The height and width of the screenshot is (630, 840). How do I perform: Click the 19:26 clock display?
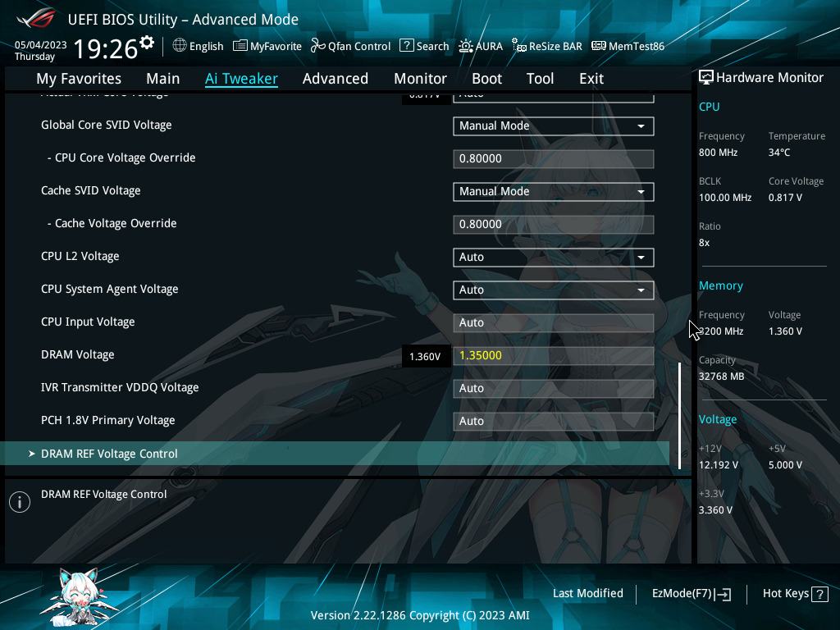coord(106,48)
